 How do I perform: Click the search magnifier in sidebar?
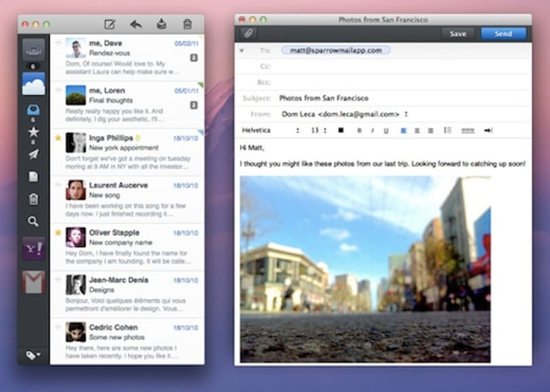pos(33,221)
